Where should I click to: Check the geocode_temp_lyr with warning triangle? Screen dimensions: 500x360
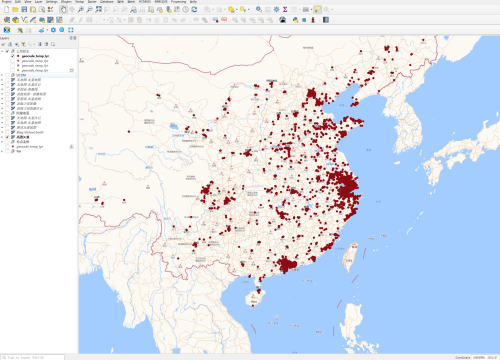pos(7,146)
